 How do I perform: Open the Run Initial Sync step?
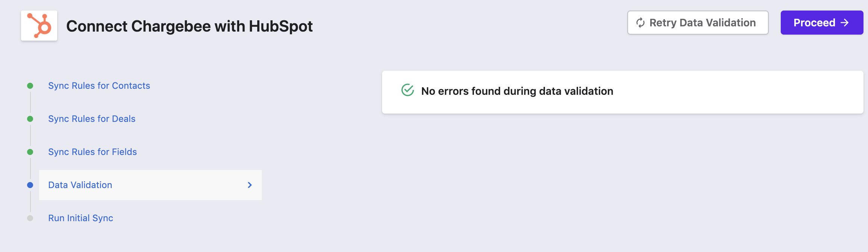80,218
